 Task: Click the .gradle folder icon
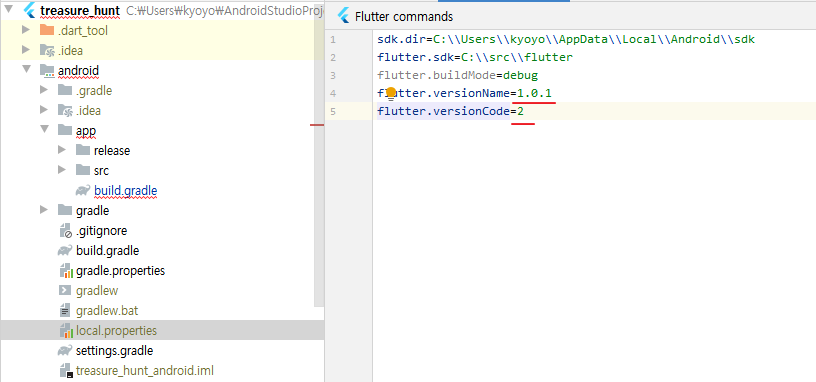(65, 90)
